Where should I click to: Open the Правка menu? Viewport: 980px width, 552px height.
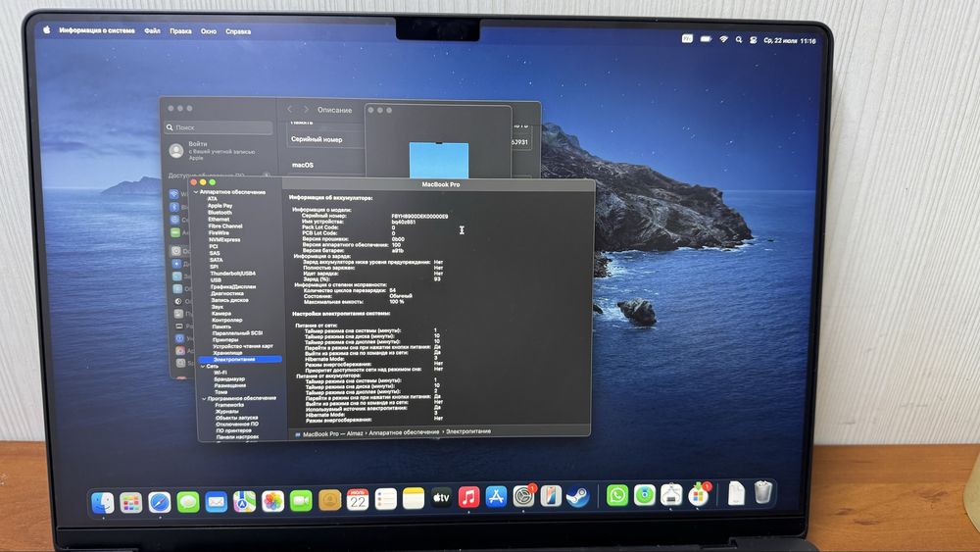[180, 30]
